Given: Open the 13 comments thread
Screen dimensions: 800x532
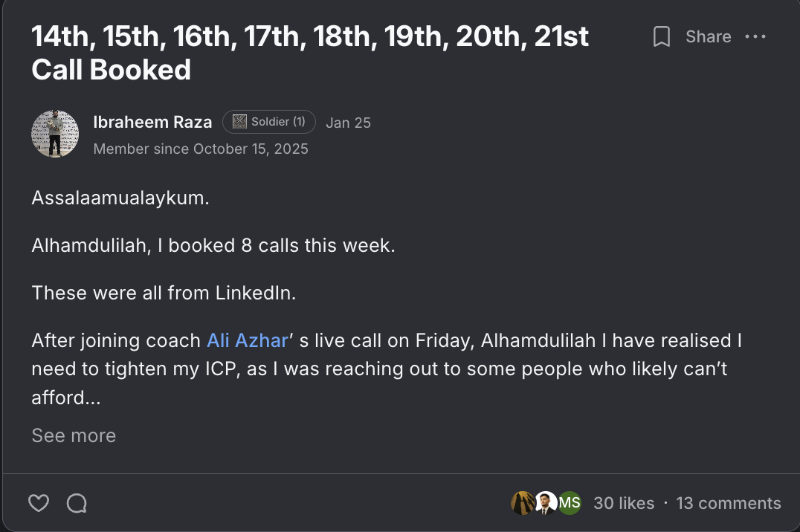Looking at the screenshot, I should coord(729,504).
